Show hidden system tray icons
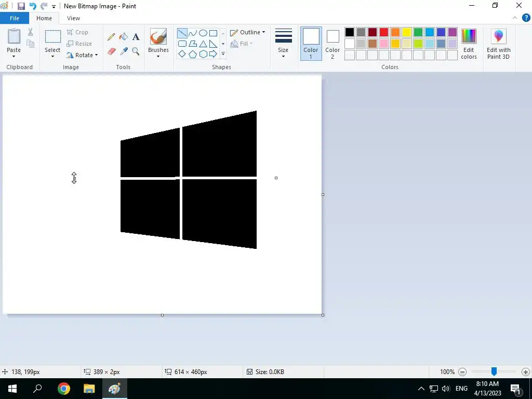532x399 pixels. pyautogui.click(x=421, y=389)
